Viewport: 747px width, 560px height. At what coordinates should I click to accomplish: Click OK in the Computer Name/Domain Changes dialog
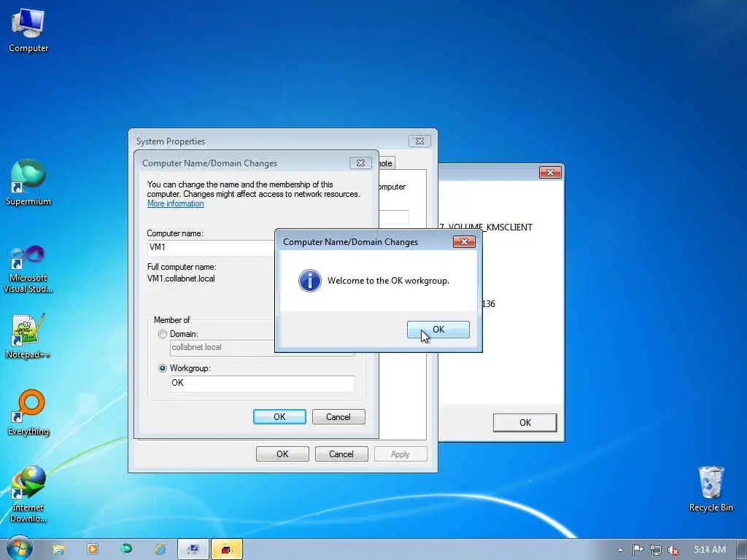pos(279,416)
